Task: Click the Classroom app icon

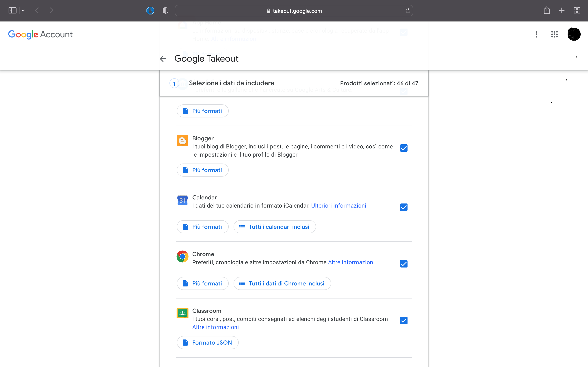Action: (x=182, y=313)
